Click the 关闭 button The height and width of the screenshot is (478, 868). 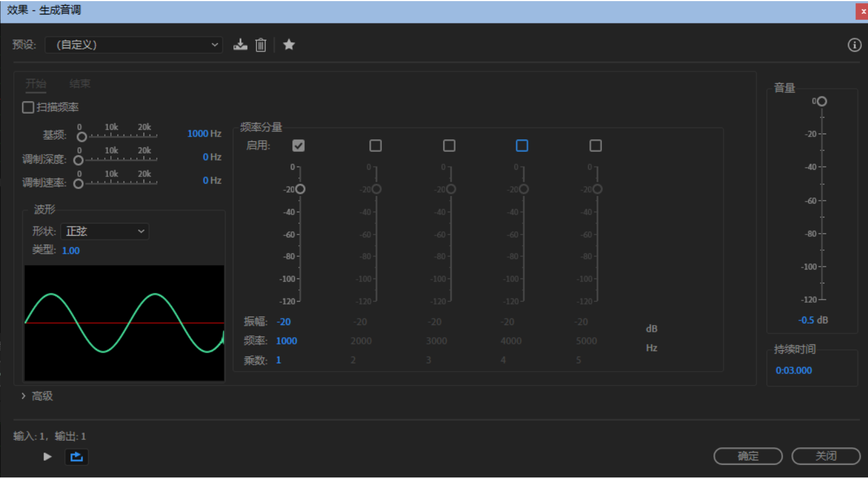[x=825, y=456]
